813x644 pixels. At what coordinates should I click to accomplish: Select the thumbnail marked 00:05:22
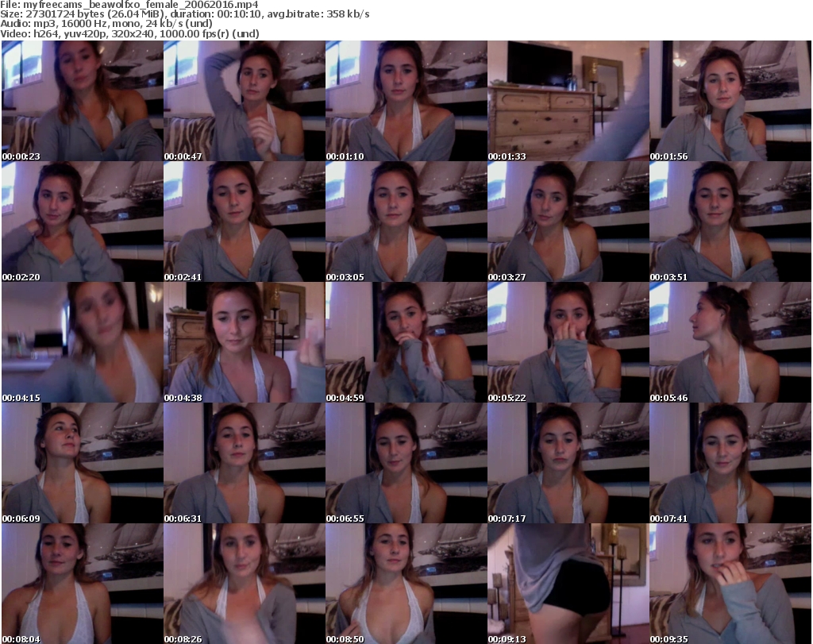coord(568,343)
